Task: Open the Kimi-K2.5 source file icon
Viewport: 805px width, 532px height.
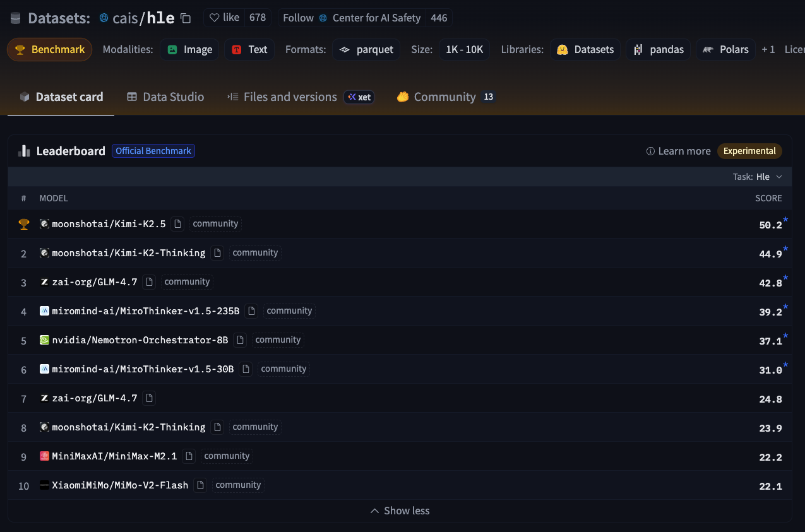Action: [x=177, y=223]
